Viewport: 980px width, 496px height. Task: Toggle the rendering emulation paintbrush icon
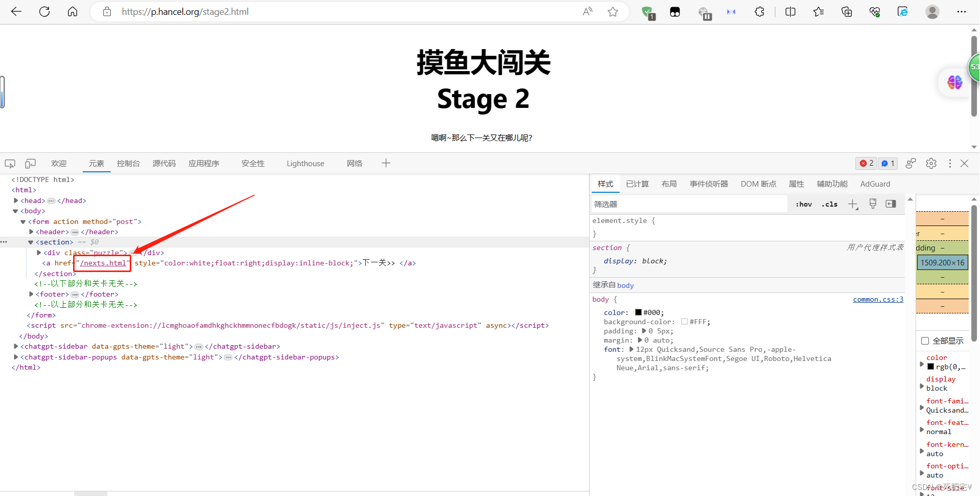[x=873, y=204]
